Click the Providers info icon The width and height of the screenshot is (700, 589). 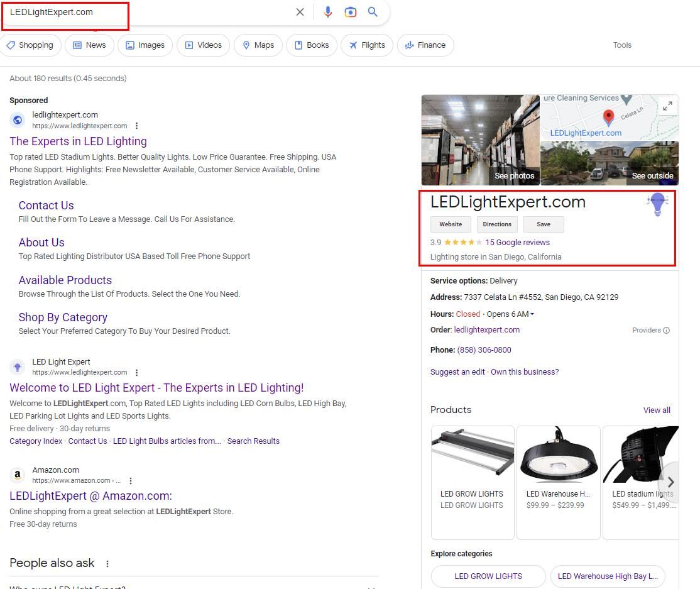coord(666,330)
